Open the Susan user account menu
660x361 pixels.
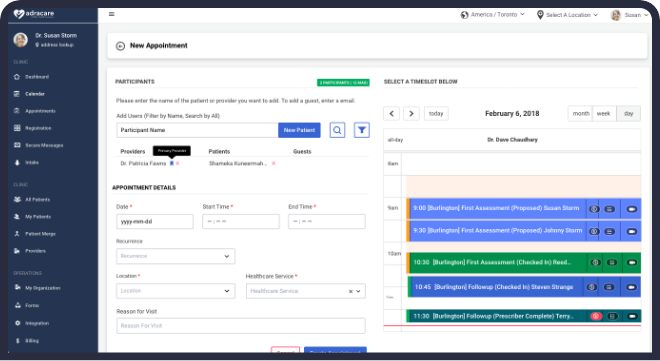point(629,15)
